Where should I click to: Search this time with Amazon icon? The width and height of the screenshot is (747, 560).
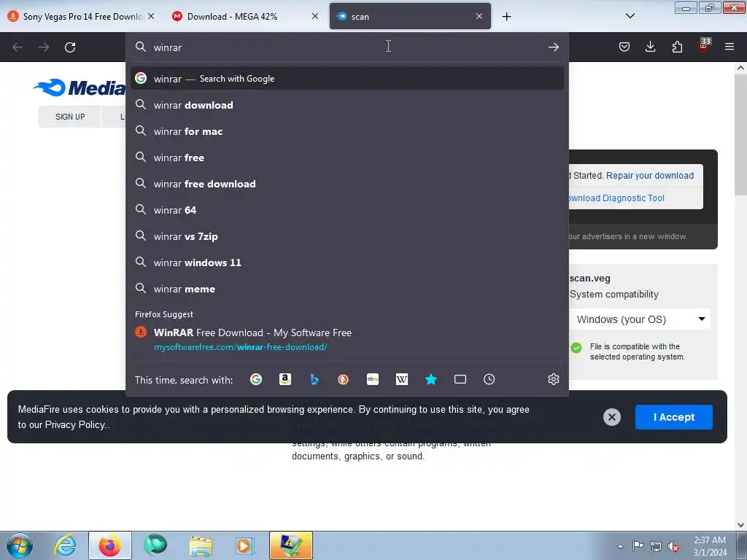tap(285, 379)
